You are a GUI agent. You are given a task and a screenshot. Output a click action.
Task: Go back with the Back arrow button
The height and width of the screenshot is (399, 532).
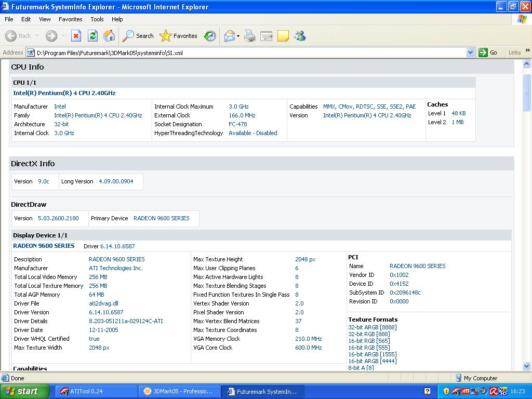(18, 36)
